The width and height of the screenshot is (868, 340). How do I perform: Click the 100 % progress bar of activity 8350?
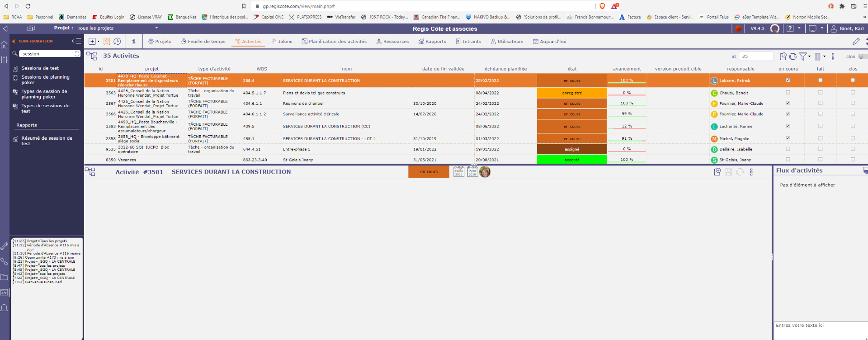(627, 160)
